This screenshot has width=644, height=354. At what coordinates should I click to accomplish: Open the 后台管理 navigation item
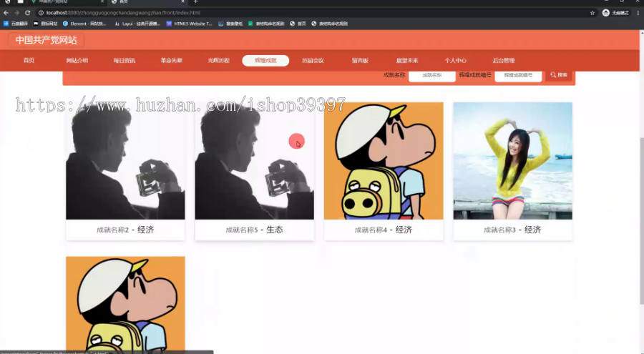point(504,60)
